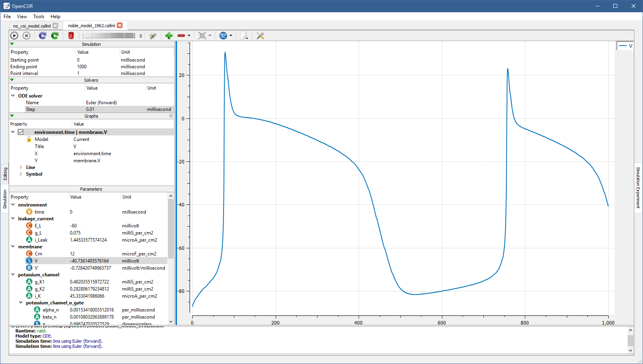
Task: Uncheck the environment.time | membrane.V graph checkbox
Action: click(21, 132)
